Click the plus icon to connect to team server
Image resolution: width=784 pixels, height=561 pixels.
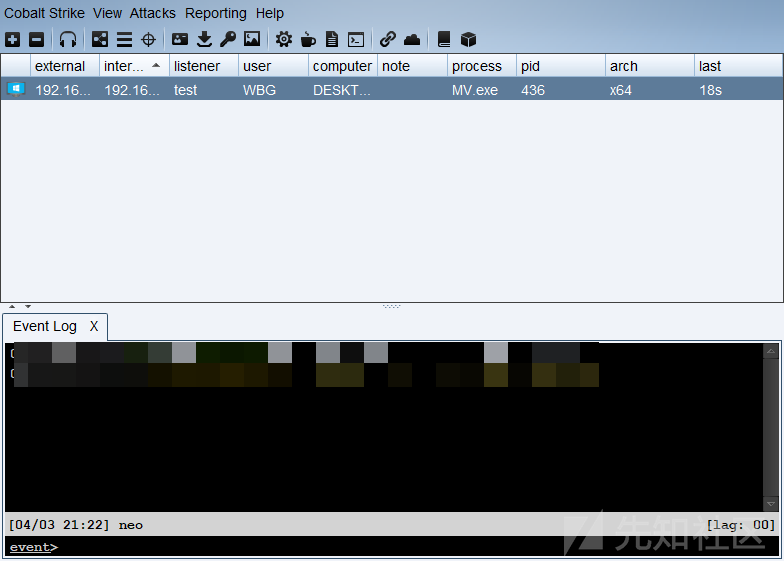12,40
